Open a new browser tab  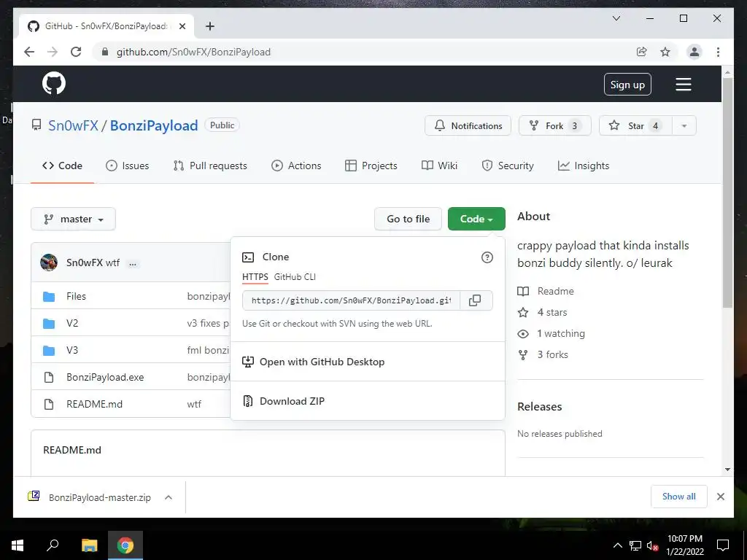[210, 26]
